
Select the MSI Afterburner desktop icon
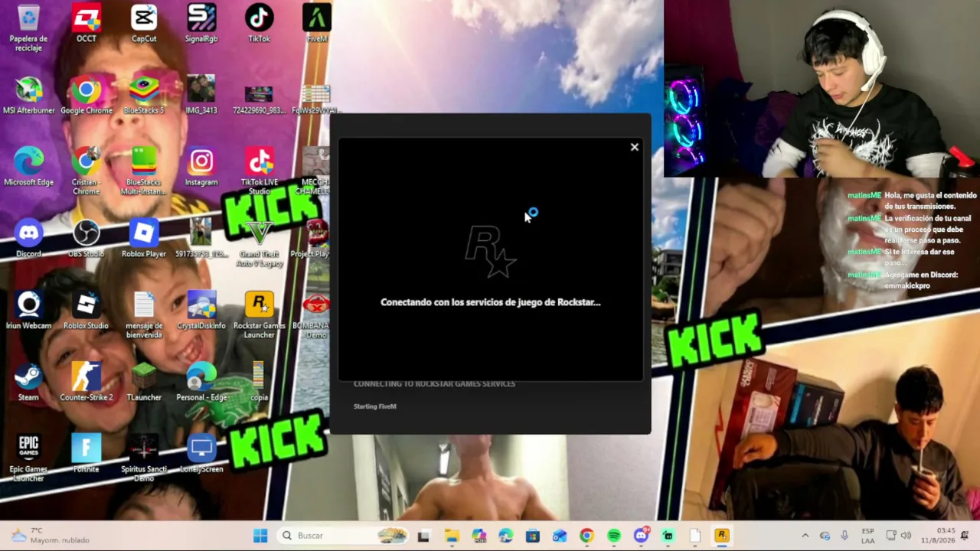tap(28, 95)
